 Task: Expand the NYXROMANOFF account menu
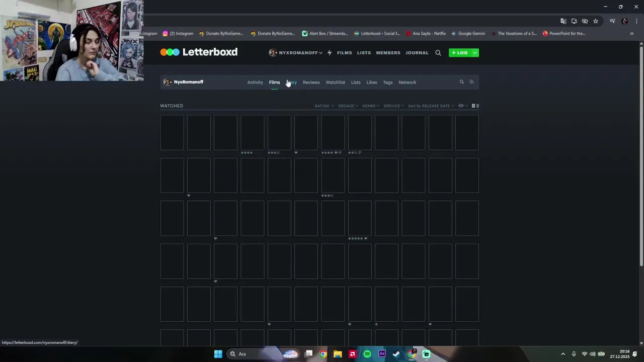[x=296, y=53]
